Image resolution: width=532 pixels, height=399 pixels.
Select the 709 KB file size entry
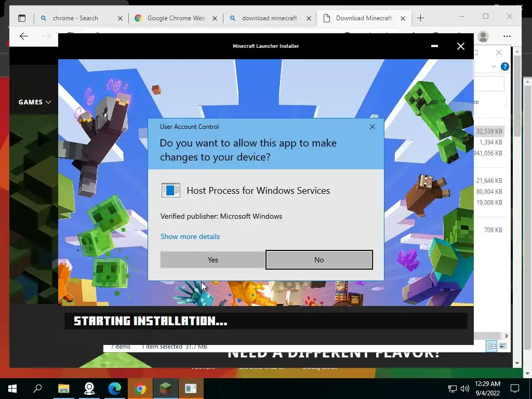493,230
